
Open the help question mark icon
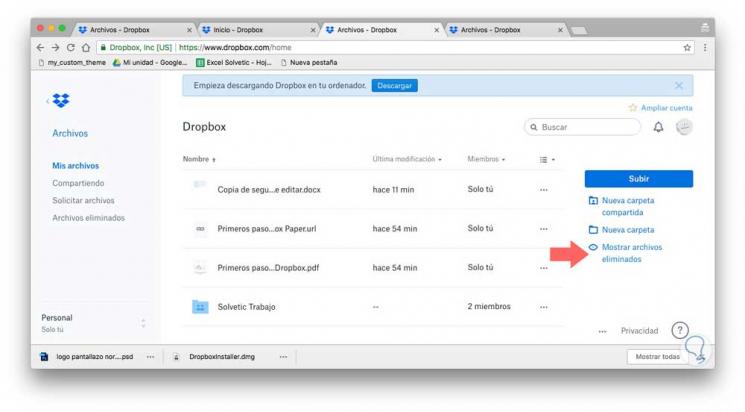pyautogui.click(x=680, y=330)
